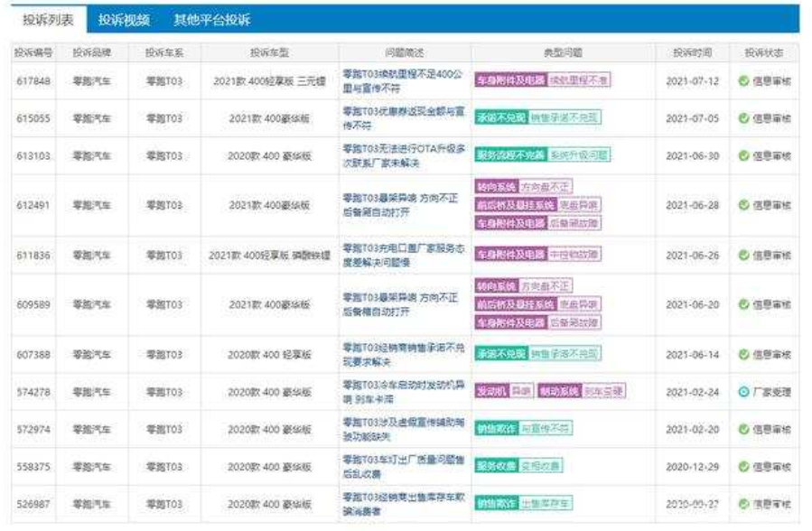Click complaint number 526987
Image resolution: width=812 pixels, height=531 pixels.
click(33, 504)
